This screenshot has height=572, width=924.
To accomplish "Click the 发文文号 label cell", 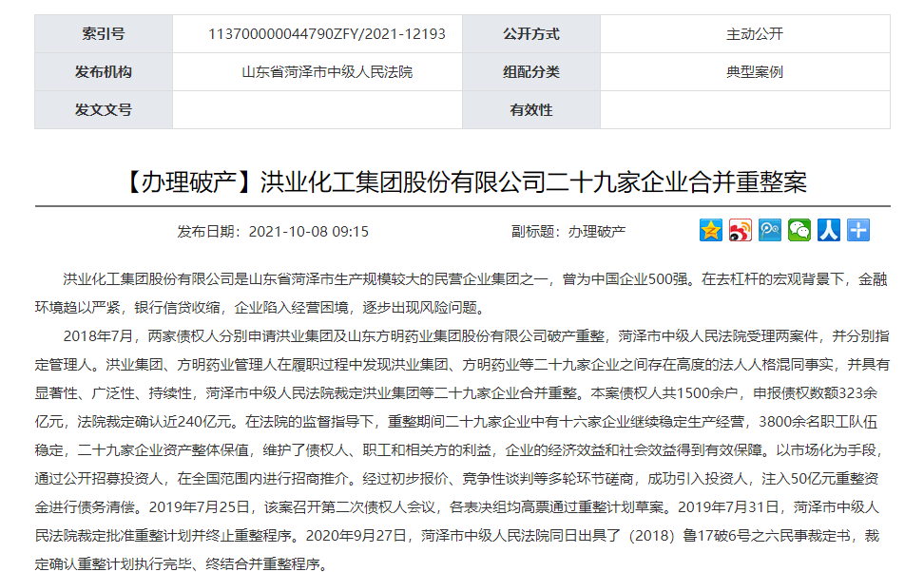I will click(104, 109).
